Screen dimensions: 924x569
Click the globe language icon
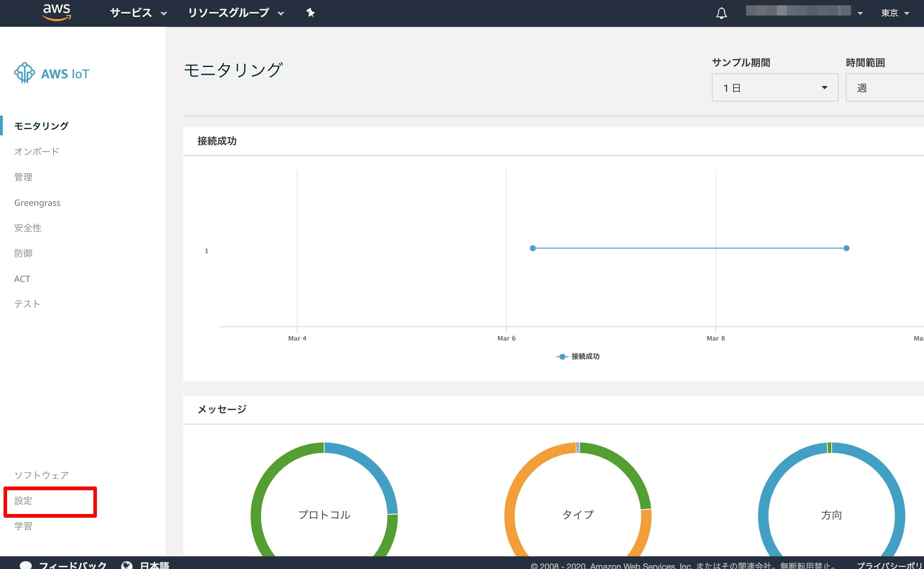click(x=127, y=565)
